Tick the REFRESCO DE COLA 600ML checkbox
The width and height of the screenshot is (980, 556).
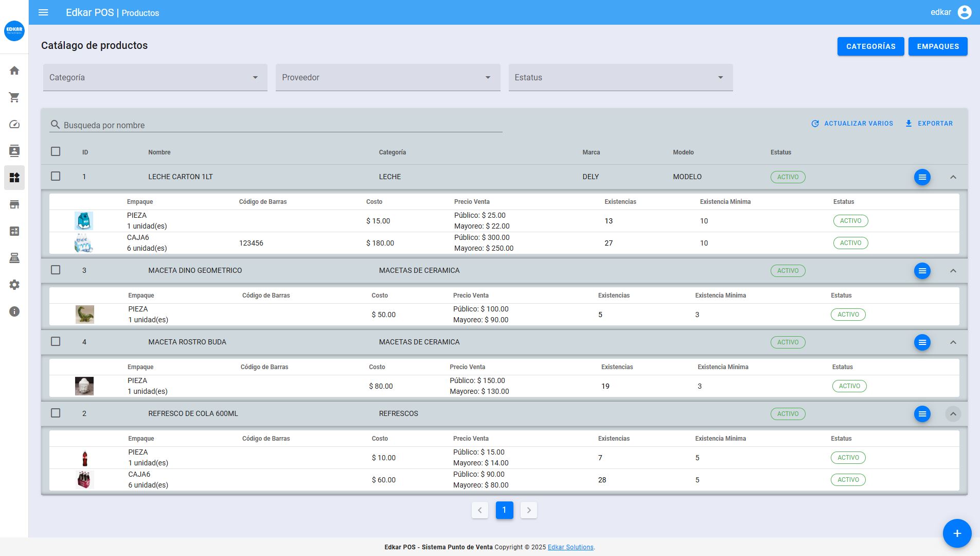click(56, 413)
